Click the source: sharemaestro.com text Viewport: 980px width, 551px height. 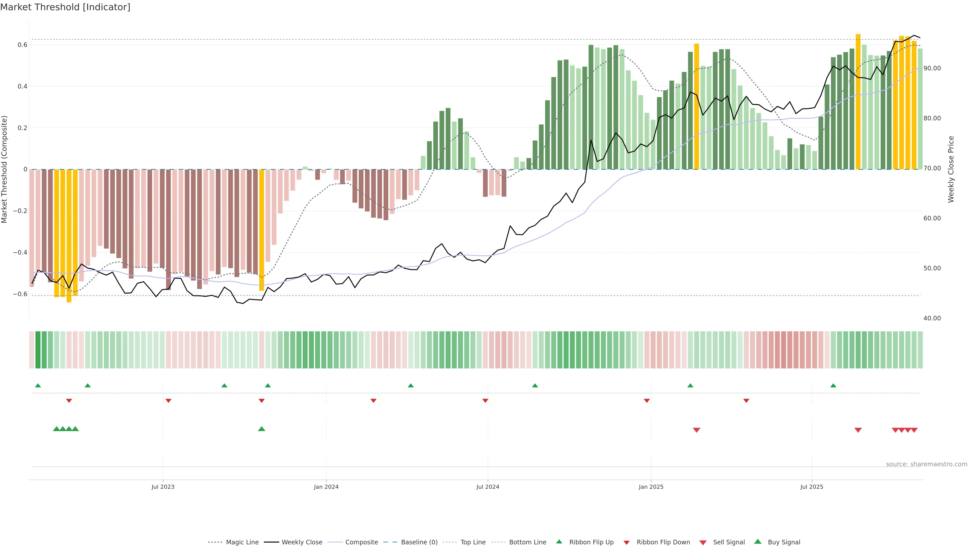point(926,464)
